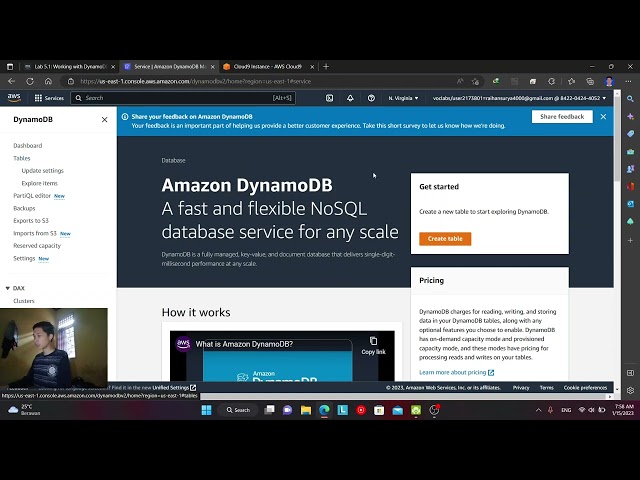Image resolution: width=640 pixels, height=480 pixels.
Task: Open a new browser tab
Action: [326, 67]
